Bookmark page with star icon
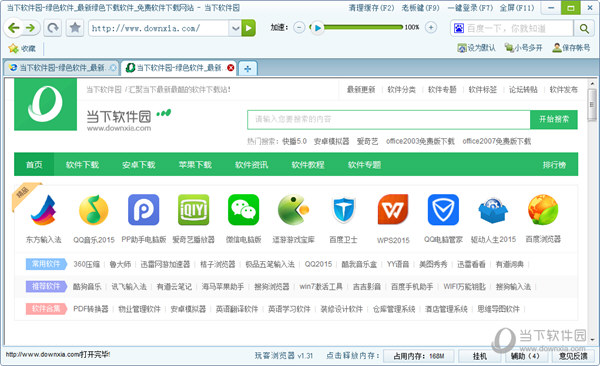The image size is (600, 366). [x=75, y=28]
